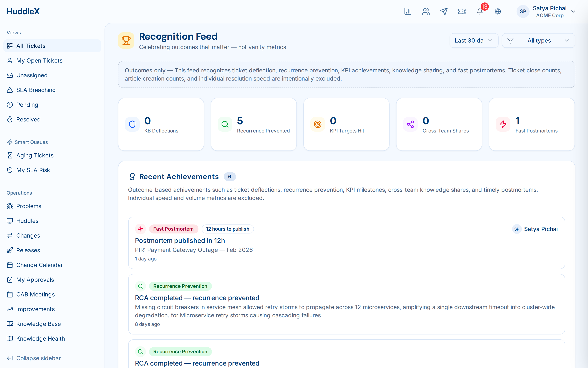Click the KB Deflections shield icon
The height and width of the screenshot is (368, 588).
[132, 124]
